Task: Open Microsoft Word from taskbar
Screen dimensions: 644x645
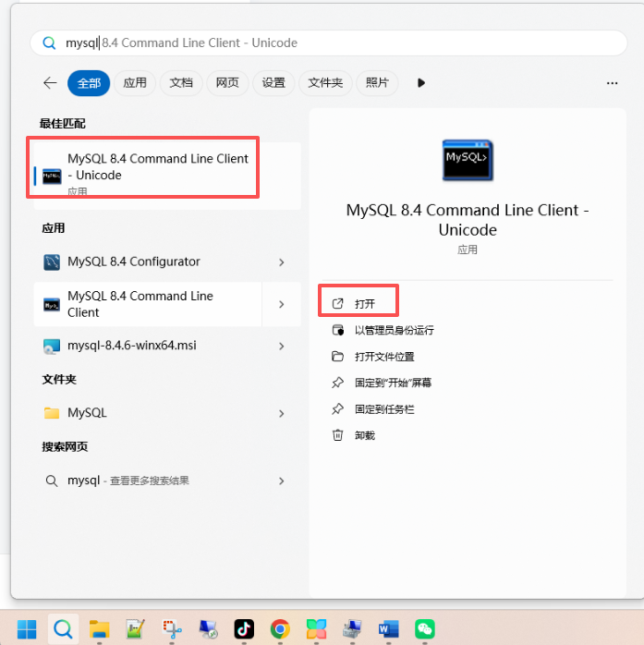Action: tap(389, 629)
